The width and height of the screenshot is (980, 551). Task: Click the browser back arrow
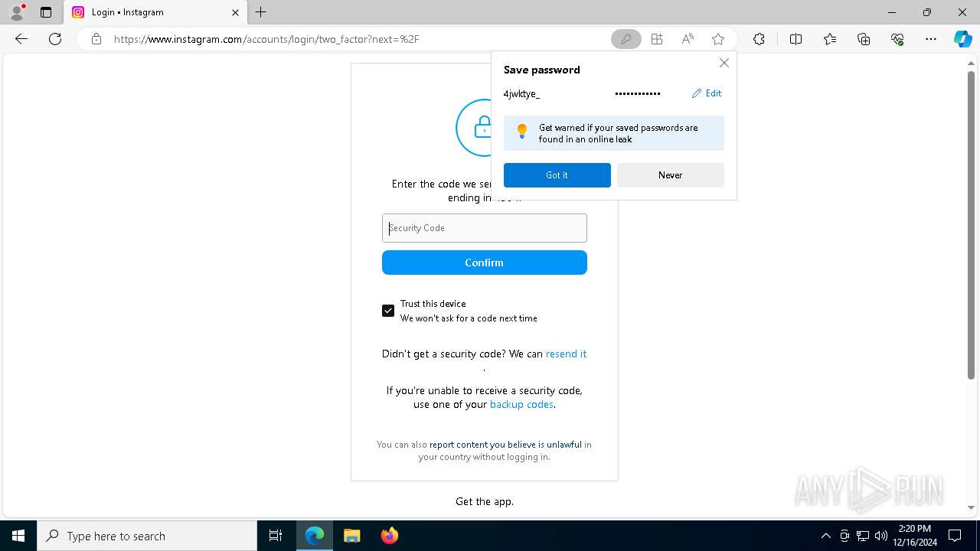click(21, 39)
